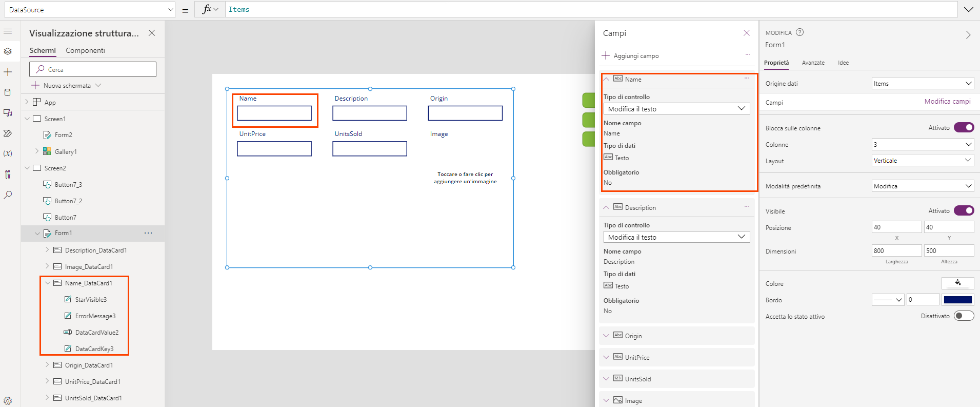Expand the Gallery1 tree node
The height and width of the screenshot is (407, 980).
click(x=37, y=151)
